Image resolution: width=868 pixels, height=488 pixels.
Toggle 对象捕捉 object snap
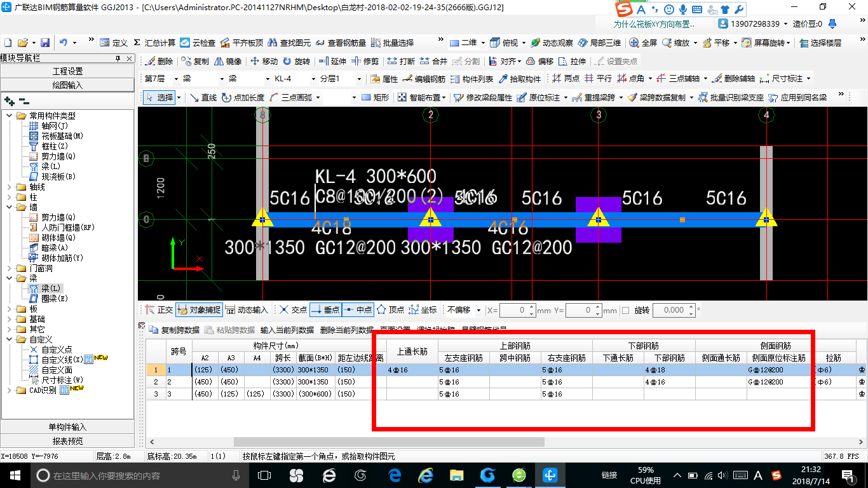199,310
